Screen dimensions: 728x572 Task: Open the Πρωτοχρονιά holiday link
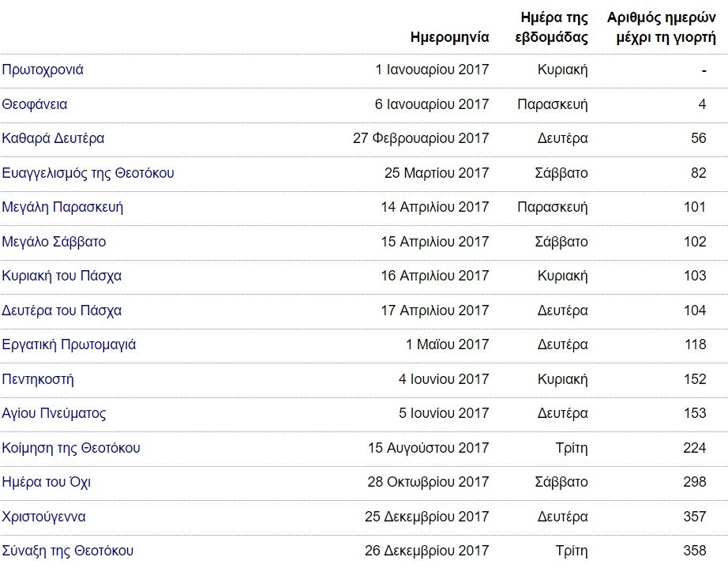40,70
